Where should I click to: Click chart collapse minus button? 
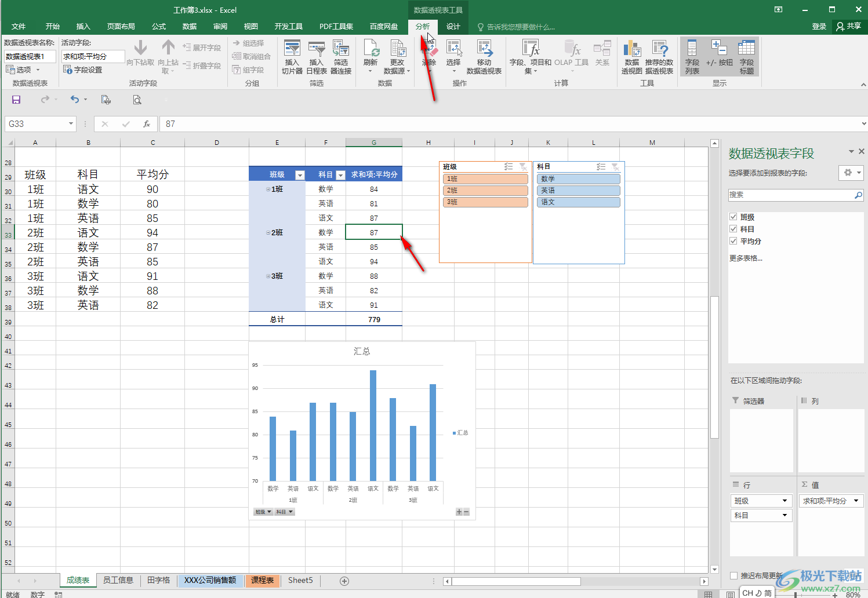tap(466, 512)
